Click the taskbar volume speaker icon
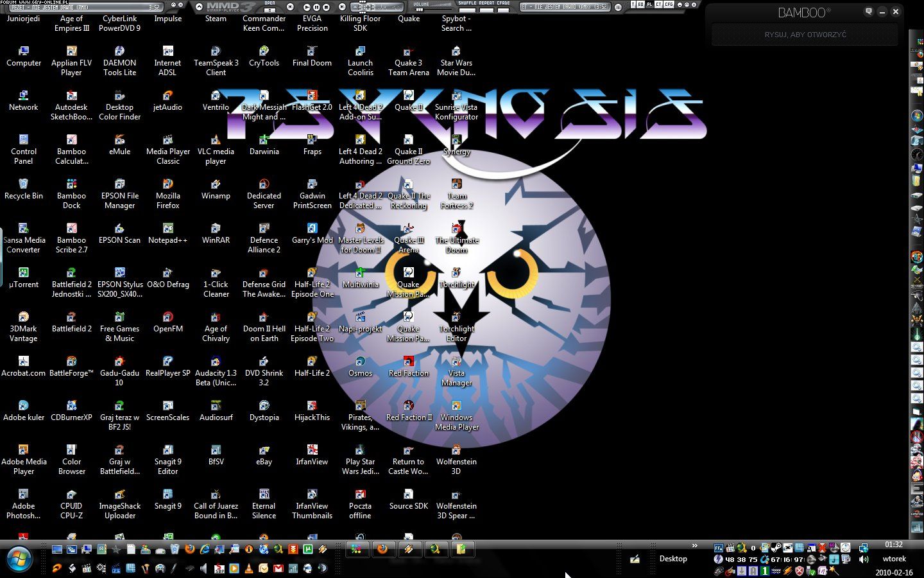The height and width of the screenshot is (578, 924). 864,559
